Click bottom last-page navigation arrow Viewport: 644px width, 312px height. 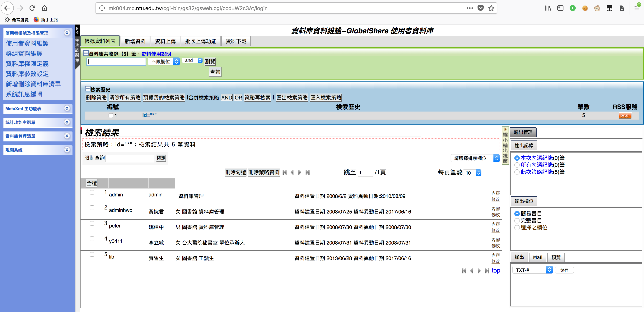487,271
